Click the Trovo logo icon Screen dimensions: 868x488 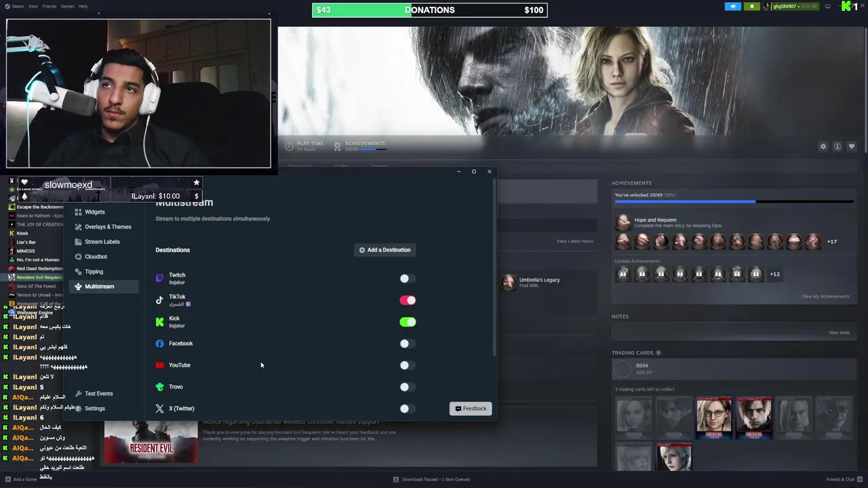coord(159,387)
